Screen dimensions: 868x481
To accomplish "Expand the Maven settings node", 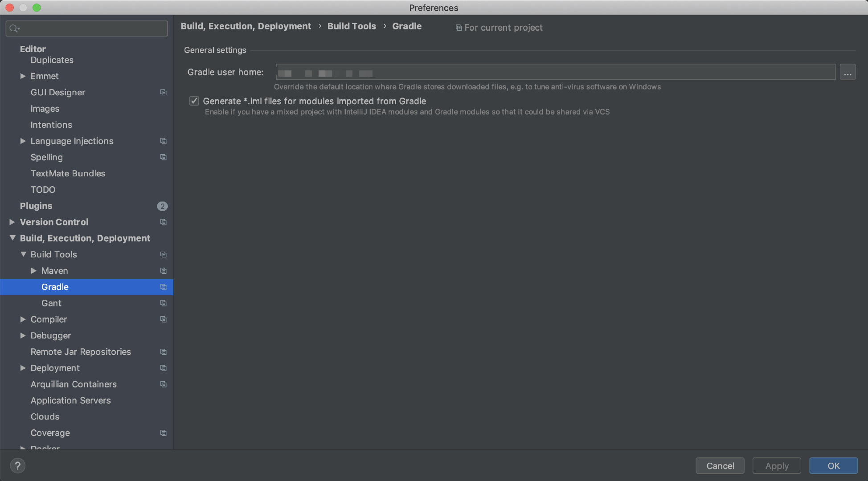I will tap(33, 271).
